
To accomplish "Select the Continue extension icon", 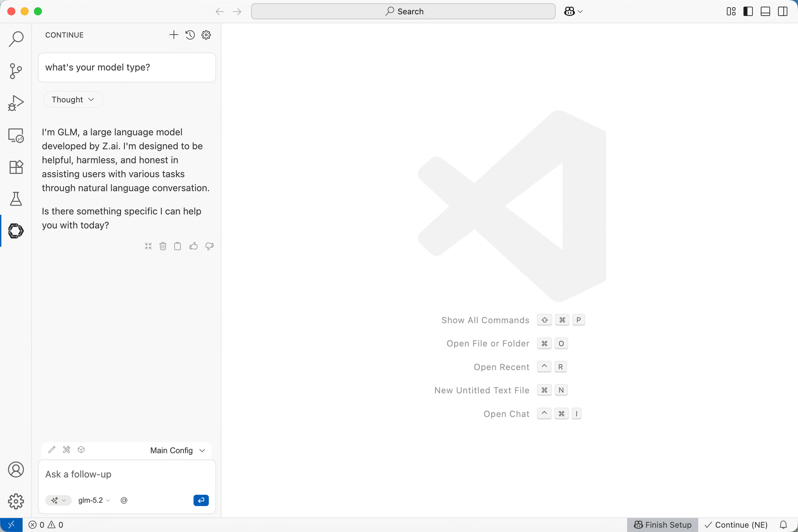I will click(16, 231).
